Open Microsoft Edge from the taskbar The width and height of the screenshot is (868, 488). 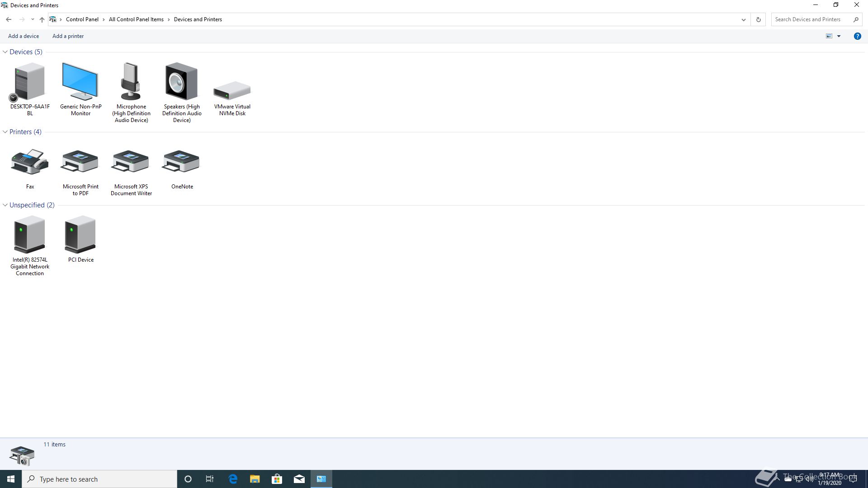tap(233, 479)
